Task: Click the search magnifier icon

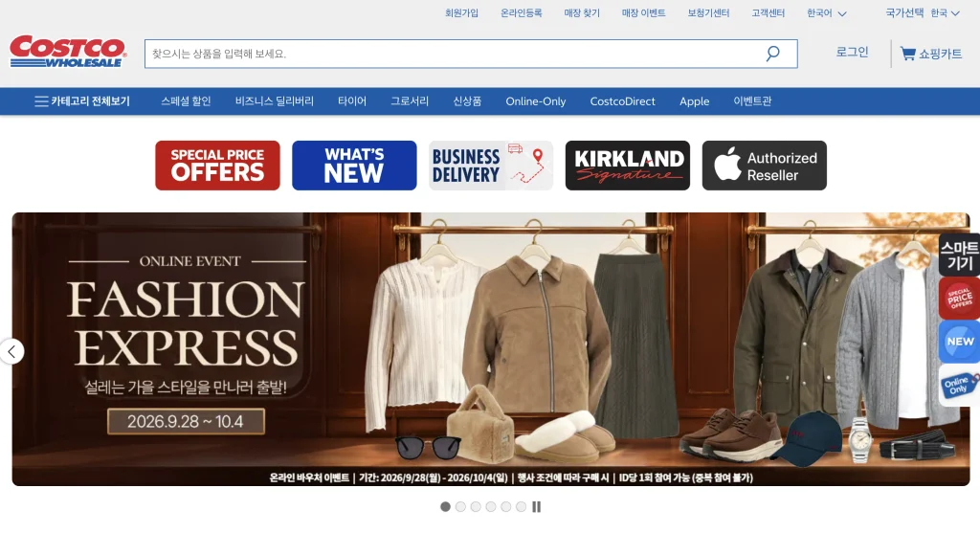Action: [x=773, y=54]
